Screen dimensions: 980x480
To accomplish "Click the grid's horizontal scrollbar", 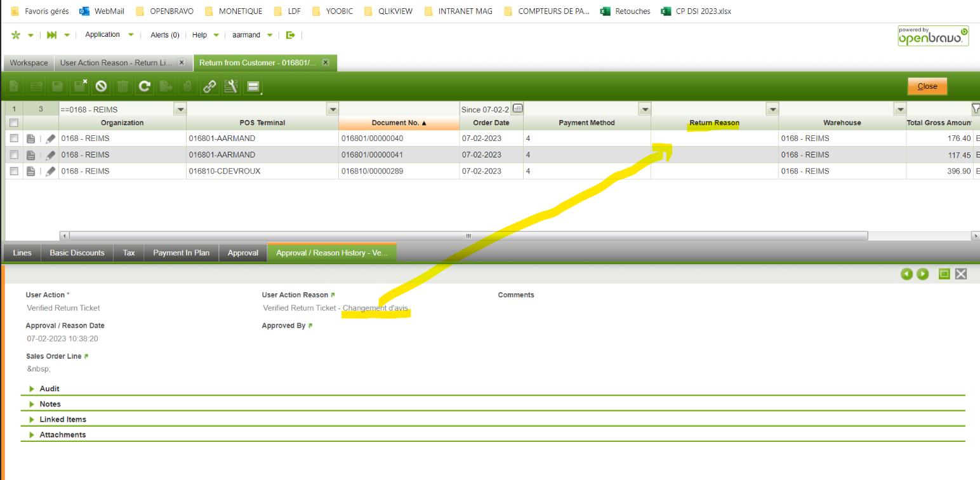I will (468, 236).
